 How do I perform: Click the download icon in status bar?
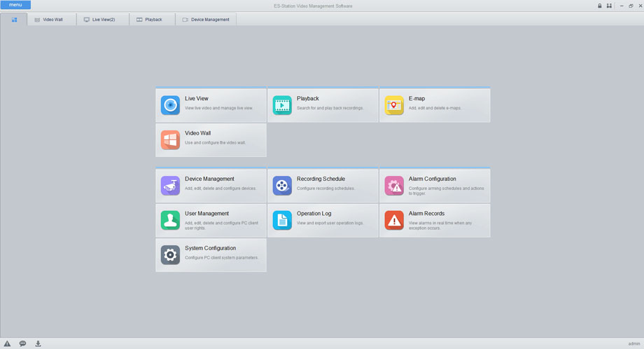pos(38,343)
